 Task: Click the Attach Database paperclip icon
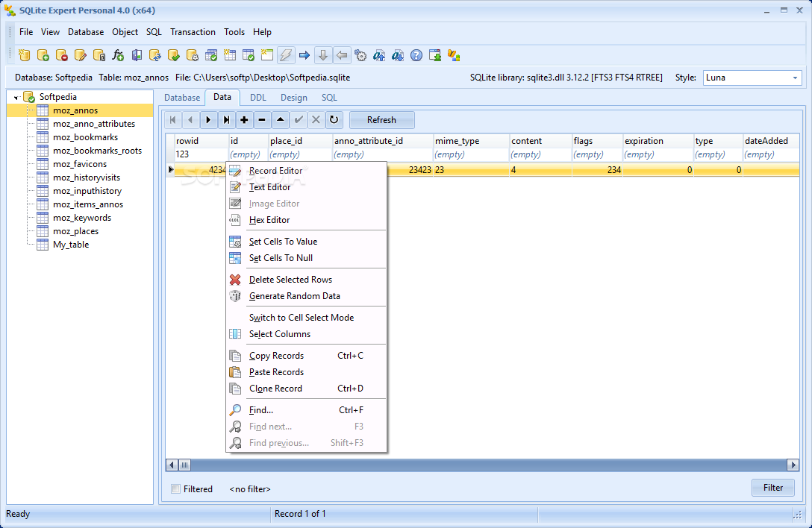click(x=99, y=55)
